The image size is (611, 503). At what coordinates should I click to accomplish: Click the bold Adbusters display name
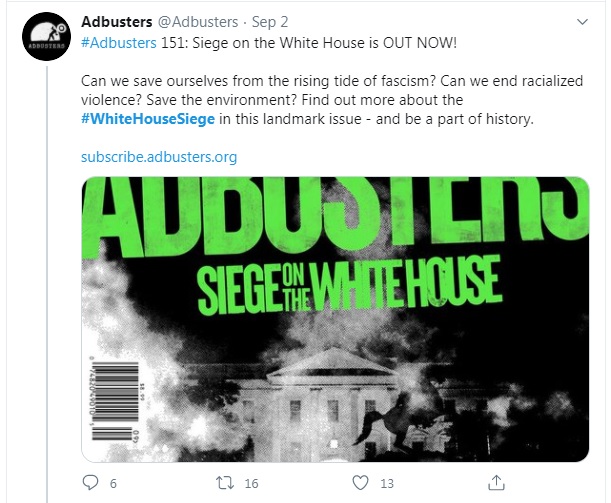click(117, 22)
